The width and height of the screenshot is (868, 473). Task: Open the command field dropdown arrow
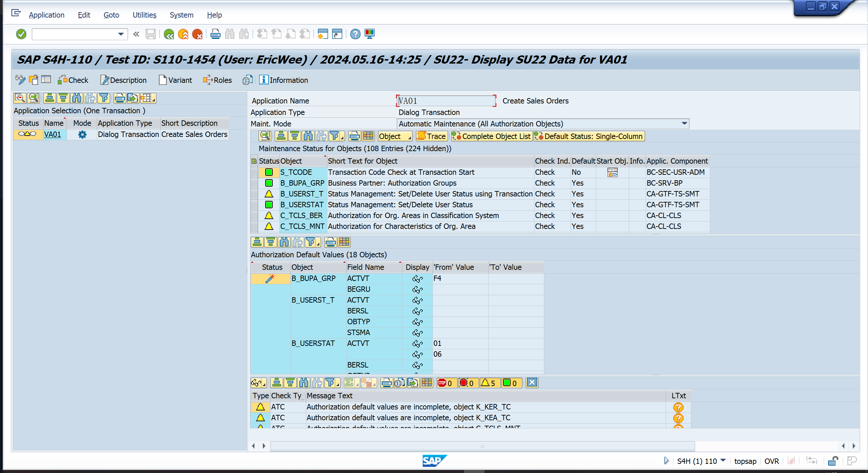[x=121, y=34]
